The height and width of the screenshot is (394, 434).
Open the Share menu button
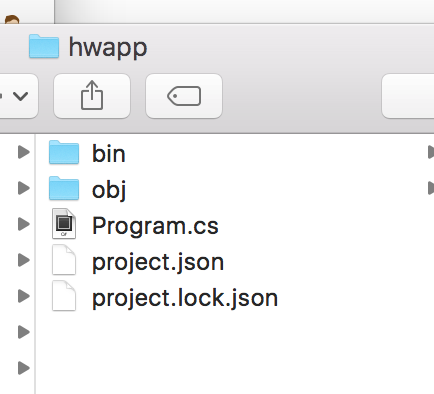pyautogui.click(x=92, y=96)
